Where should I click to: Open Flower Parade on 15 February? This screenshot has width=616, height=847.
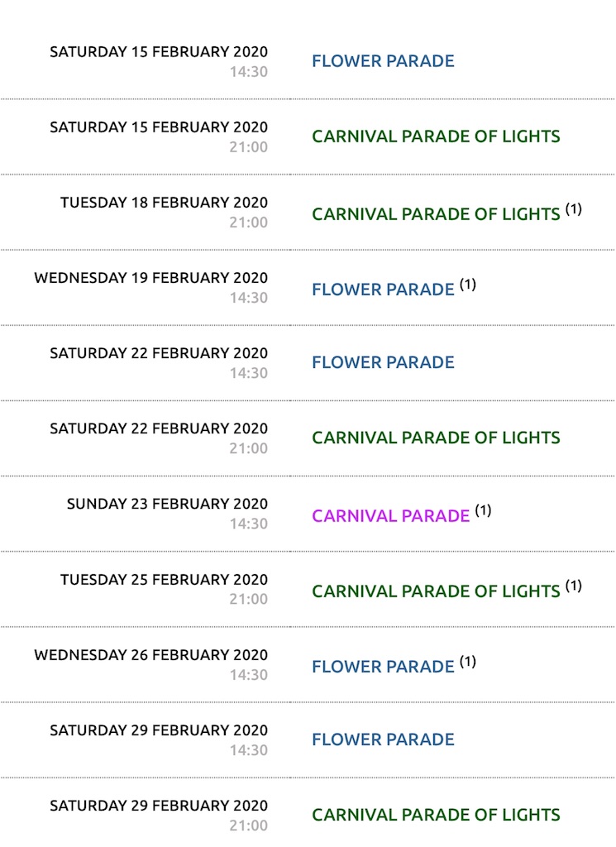(383, 61)
